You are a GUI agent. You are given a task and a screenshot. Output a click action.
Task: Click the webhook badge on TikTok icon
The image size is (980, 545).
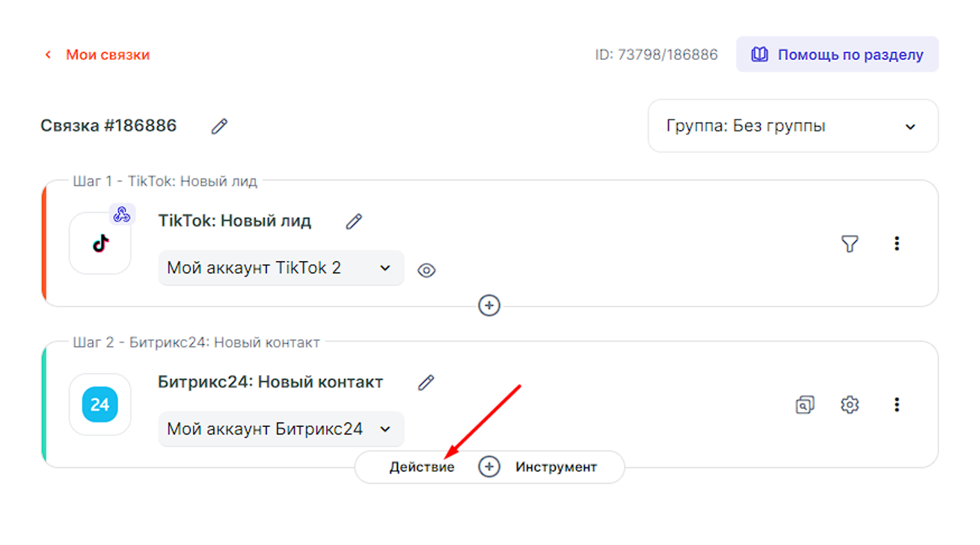click(122, 215)
